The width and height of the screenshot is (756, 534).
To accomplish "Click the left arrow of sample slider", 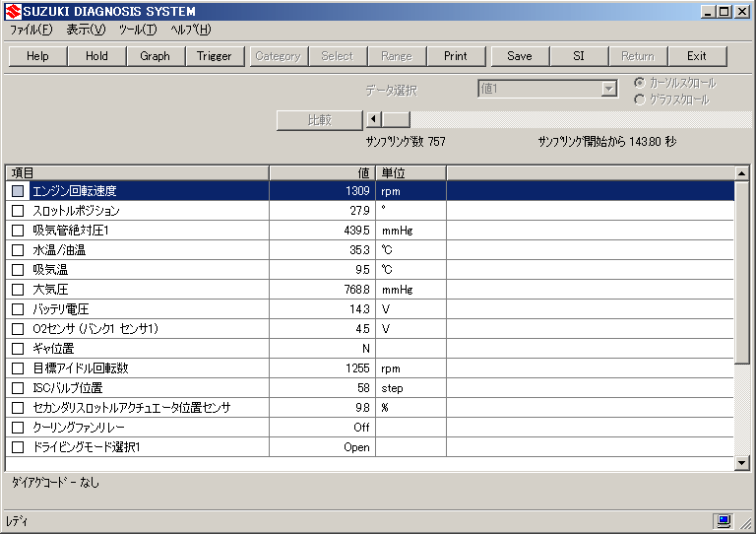I will 373,120.
